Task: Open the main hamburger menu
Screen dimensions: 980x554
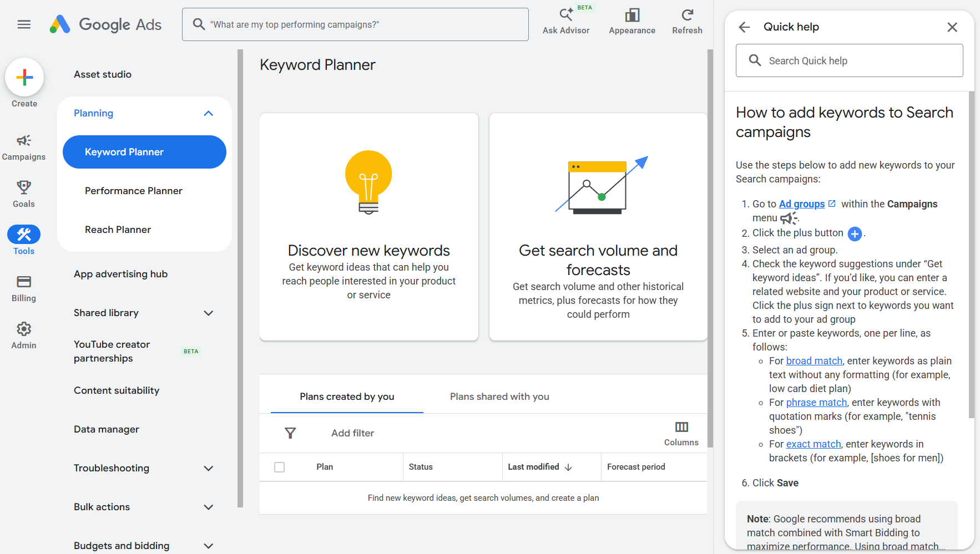Action: pos(24,24)
